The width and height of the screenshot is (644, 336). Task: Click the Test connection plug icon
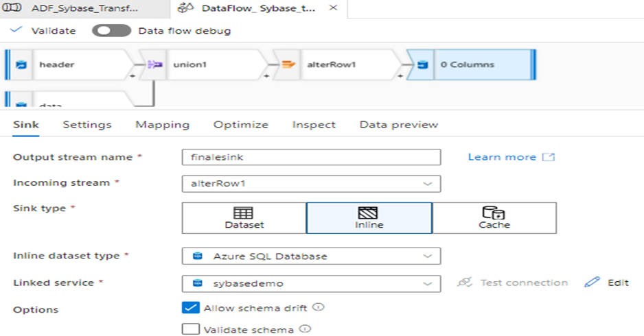click(x=465, y=283)
